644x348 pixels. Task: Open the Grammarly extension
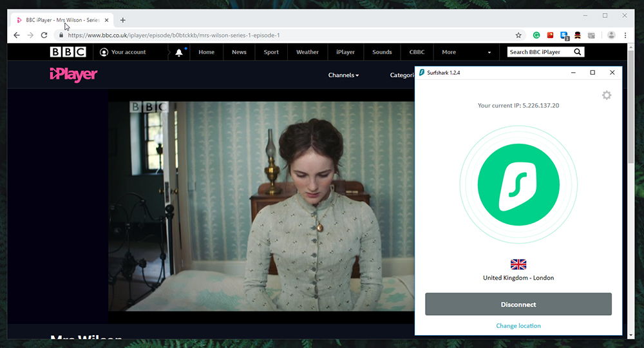pos(536,35)
